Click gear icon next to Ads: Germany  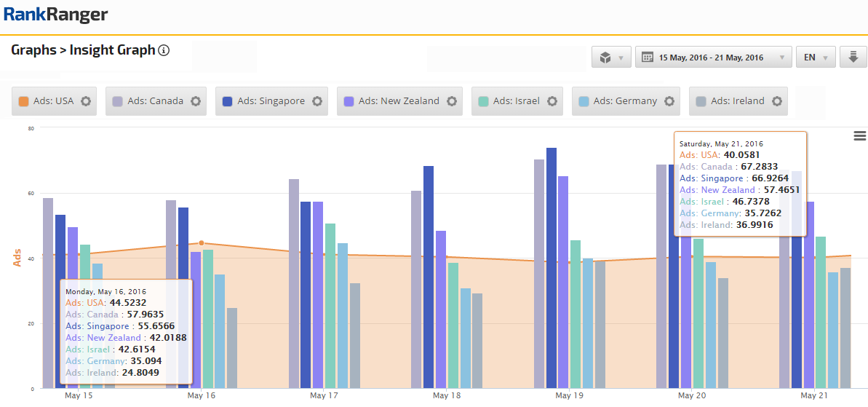[x=669, y=101]
